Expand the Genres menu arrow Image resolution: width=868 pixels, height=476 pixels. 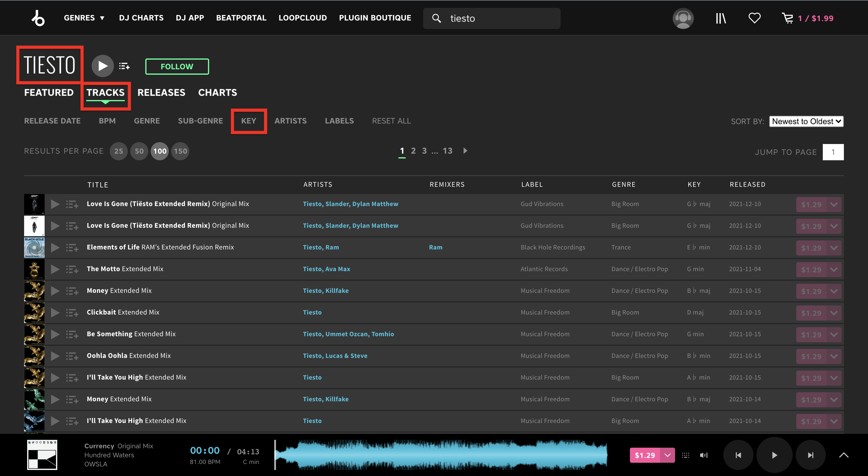102,18
